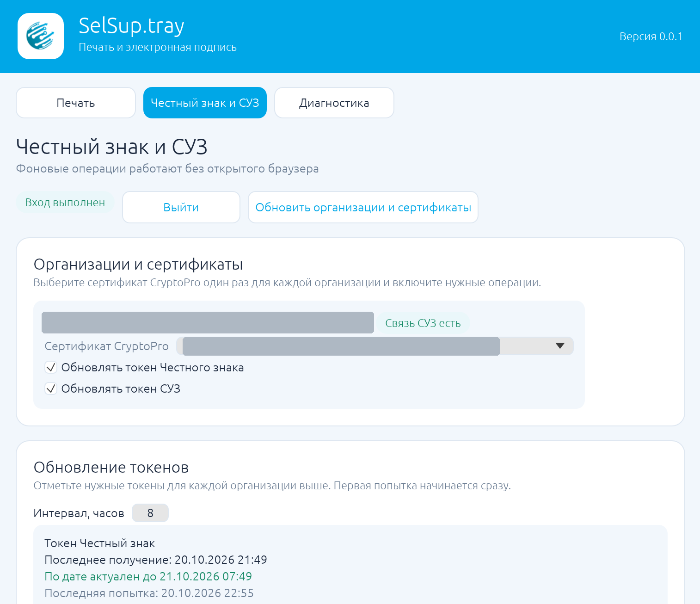
Task: Click the SelSup.tray title text
Action: tap(131, 26)
